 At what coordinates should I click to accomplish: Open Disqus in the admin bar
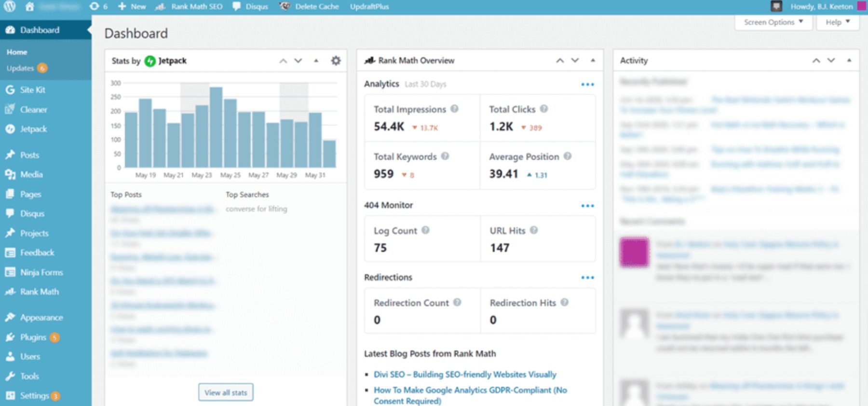pos(250,6)
